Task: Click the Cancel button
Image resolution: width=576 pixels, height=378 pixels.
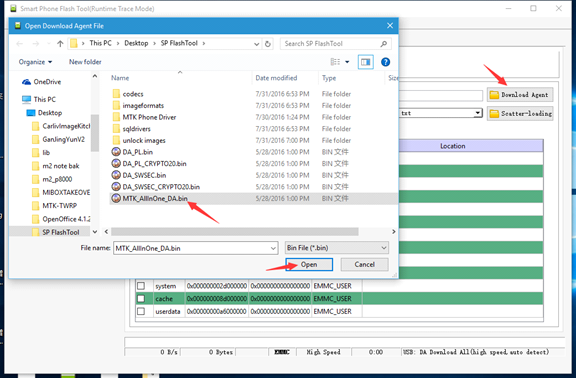Action: tap(364, 264)
